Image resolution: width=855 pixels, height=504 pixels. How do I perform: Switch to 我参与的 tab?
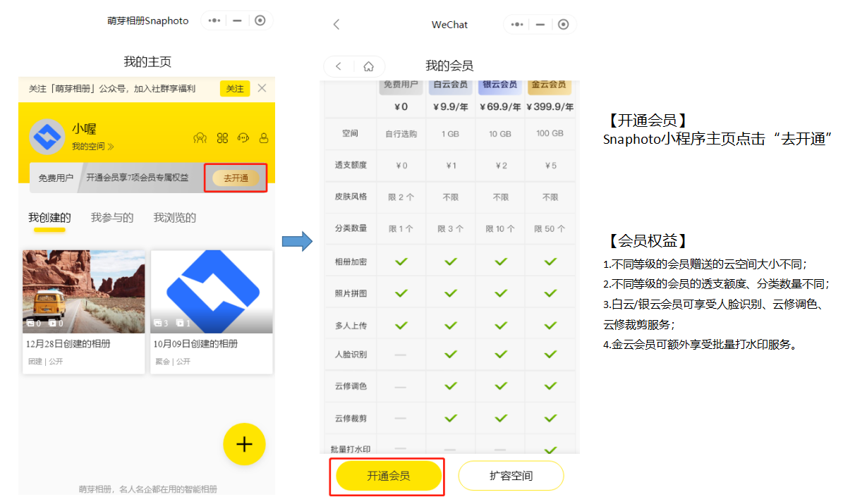pos(112,218)
